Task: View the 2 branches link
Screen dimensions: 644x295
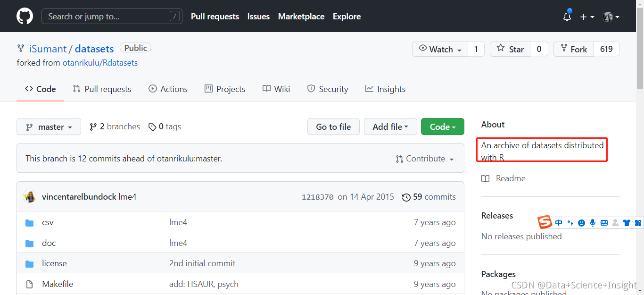Action: click(x=115, y=126)
